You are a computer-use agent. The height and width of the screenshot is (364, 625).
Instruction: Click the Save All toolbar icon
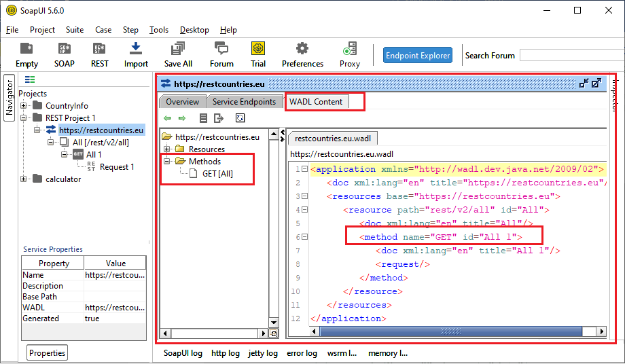(178, 49)
